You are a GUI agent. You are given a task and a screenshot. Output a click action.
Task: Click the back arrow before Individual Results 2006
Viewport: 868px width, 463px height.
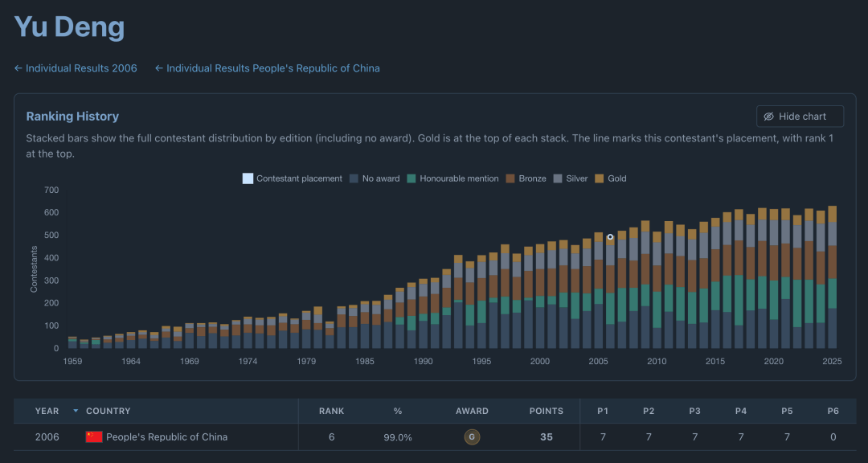pos(18,68)
